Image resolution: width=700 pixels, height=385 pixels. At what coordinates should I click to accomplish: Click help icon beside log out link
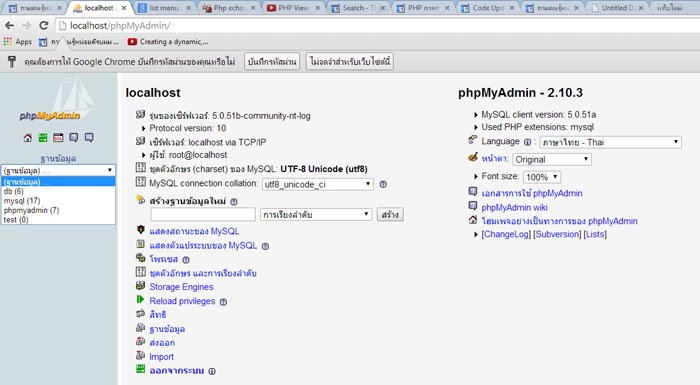click(212, 371)
